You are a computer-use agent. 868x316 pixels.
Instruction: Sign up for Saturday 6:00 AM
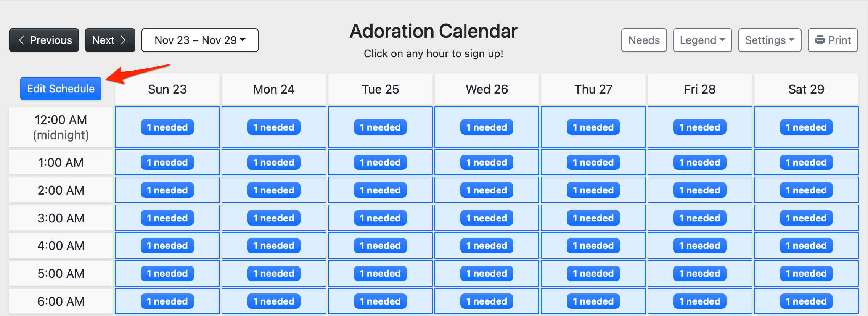(x=806, y=301)
